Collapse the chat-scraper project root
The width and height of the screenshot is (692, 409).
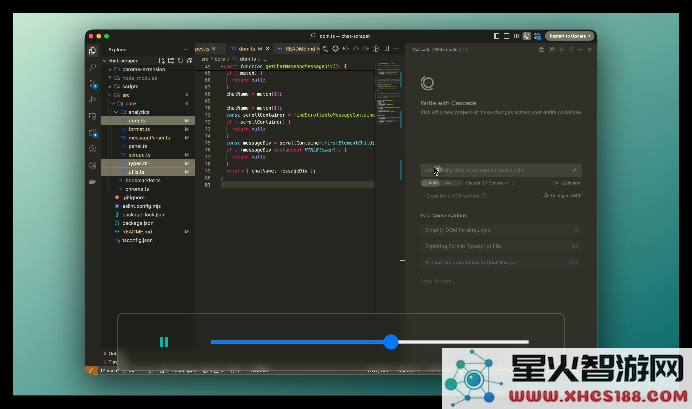pos(123,60)
